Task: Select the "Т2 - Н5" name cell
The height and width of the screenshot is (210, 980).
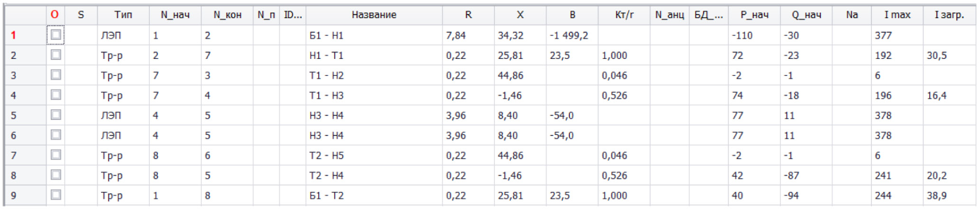Action: click(x=327, y=156)
